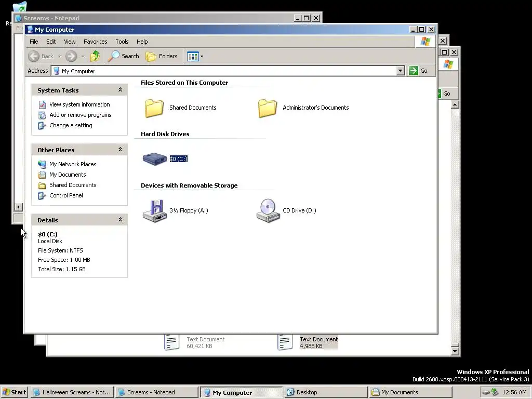This screenshot has width=532, height=399.
Task: Open My Network Places link
Action: click(73, 164)
